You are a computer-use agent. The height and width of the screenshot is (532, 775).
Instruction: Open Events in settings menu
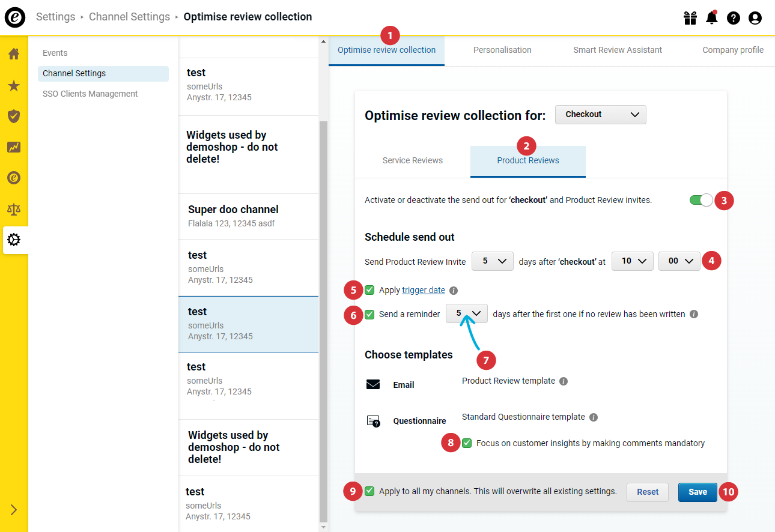coord(55,53)
